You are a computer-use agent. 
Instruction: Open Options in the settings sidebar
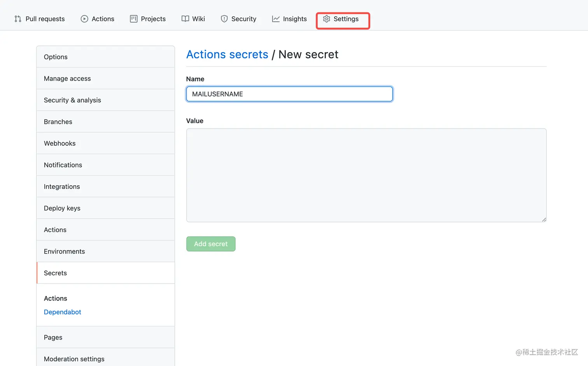[x=105, y=57]
